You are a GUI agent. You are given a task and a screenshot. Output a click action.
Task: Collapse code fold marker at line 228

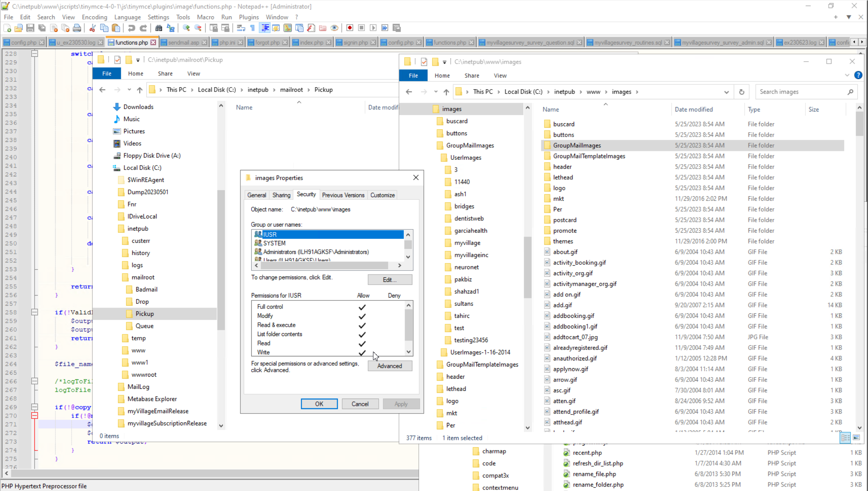(x=35, y=54)
